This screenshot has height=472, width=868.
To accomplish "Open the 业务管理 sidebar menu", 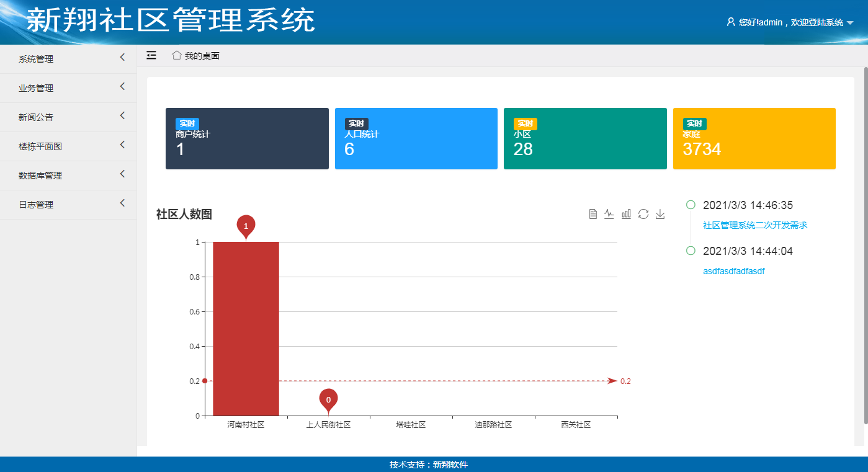I will [x=36, y=88].
